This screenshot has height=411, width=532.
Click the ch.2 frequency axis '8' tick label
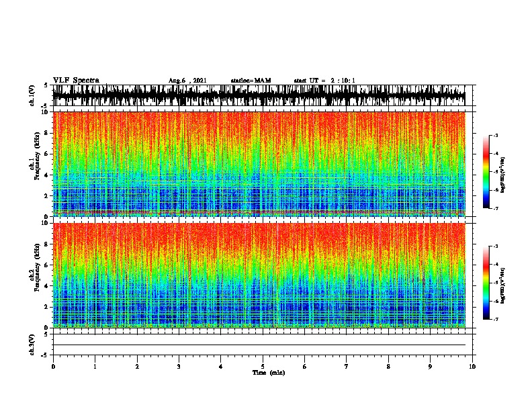[x=46, y=244]
